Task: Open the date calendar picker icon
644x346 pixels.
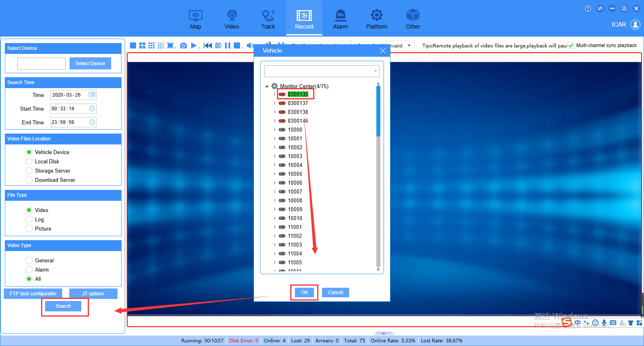Action: pos(92,95)
